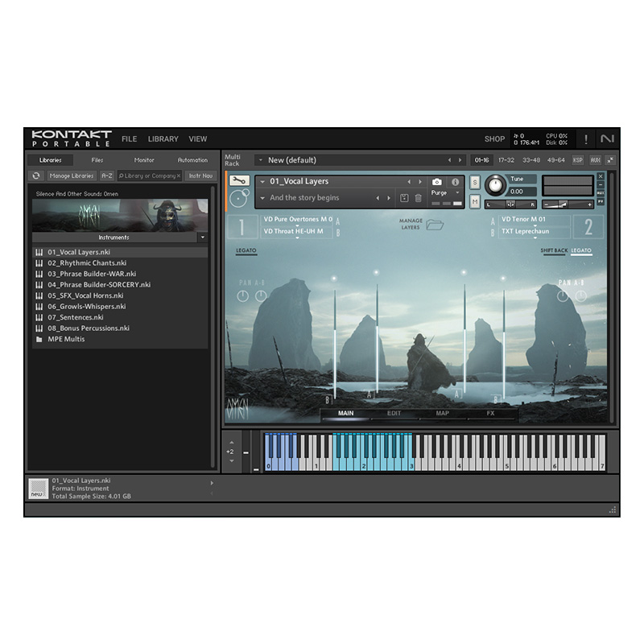Solo the instrument with S button
The width and height of the screenshot is (644, 644).
pos(475,182)
